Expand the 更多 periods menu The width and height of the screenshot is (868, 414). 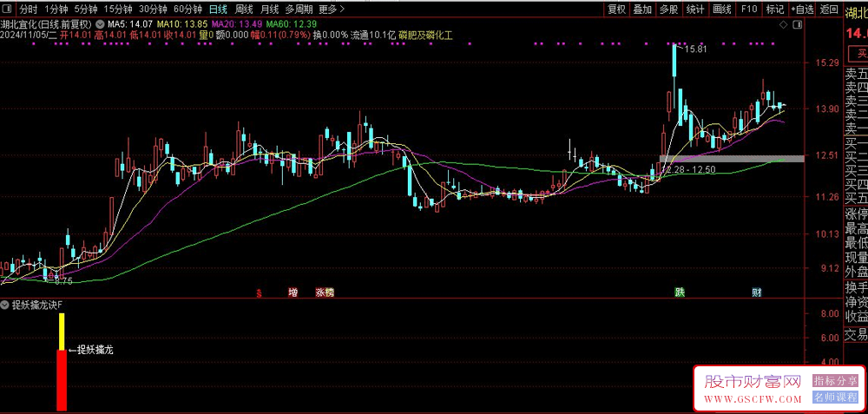[x=332, y=9]
